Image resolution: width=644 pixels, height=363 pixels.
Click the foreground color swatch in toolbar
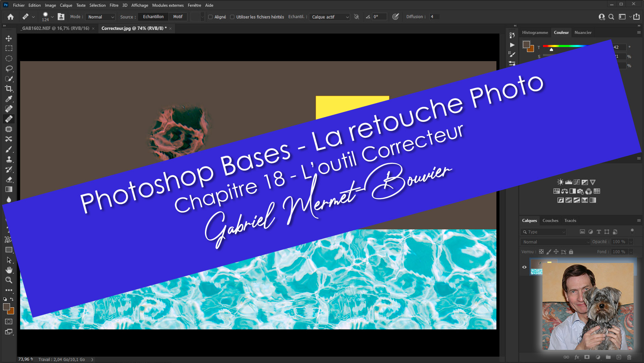(x=6, y=307)
